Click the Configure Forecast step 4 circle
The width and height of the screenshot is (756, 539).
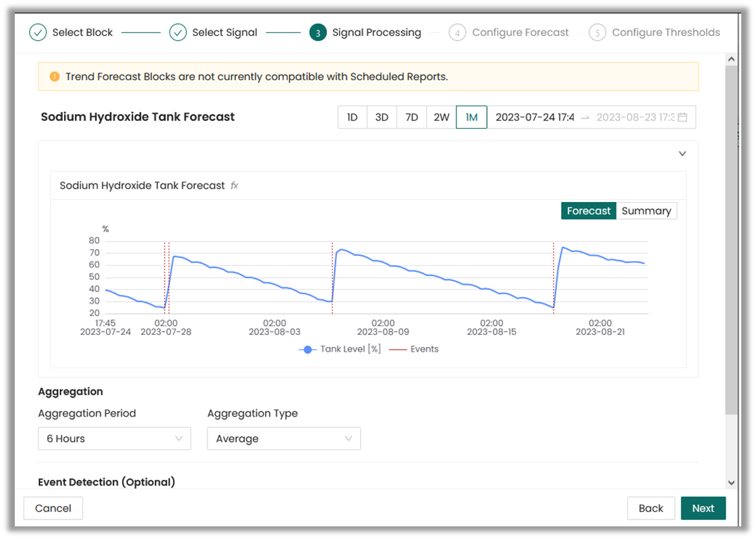coord(457,32)
